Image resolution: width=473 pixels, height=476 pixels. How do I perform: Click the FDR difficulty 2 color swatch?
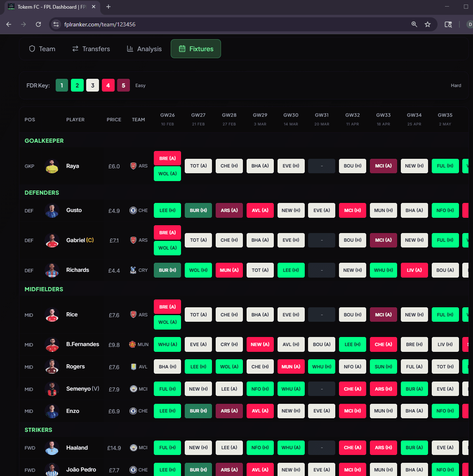tap(77, 85)
